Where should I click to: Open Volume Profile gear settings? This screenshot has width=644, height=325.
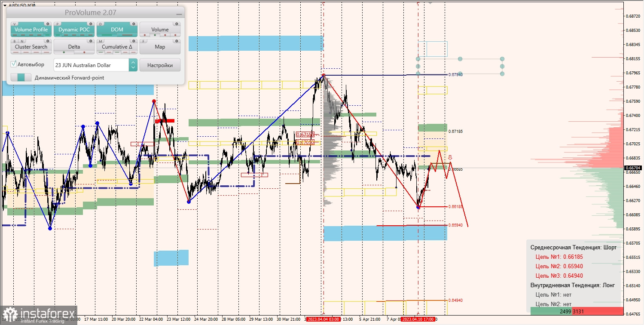pos(48,24)
